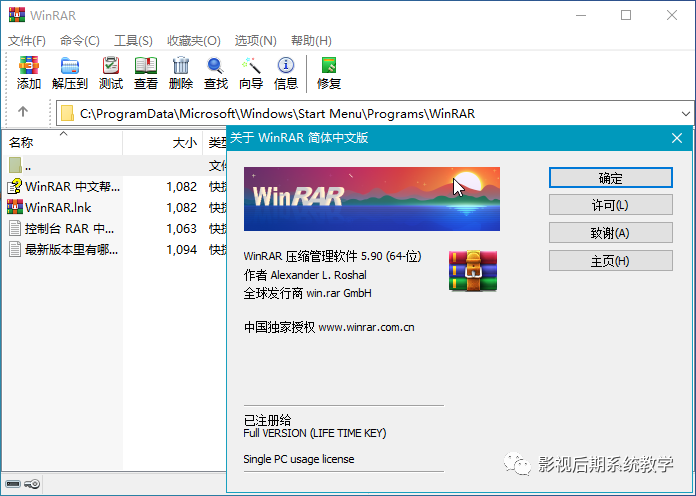
Task: Open the 文件(F) menu
Action: click(27, 41)
